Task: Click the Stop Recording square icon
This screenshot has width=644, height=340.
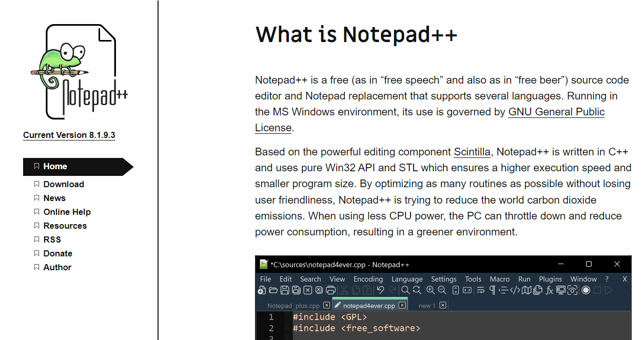Action: (597, 290)
